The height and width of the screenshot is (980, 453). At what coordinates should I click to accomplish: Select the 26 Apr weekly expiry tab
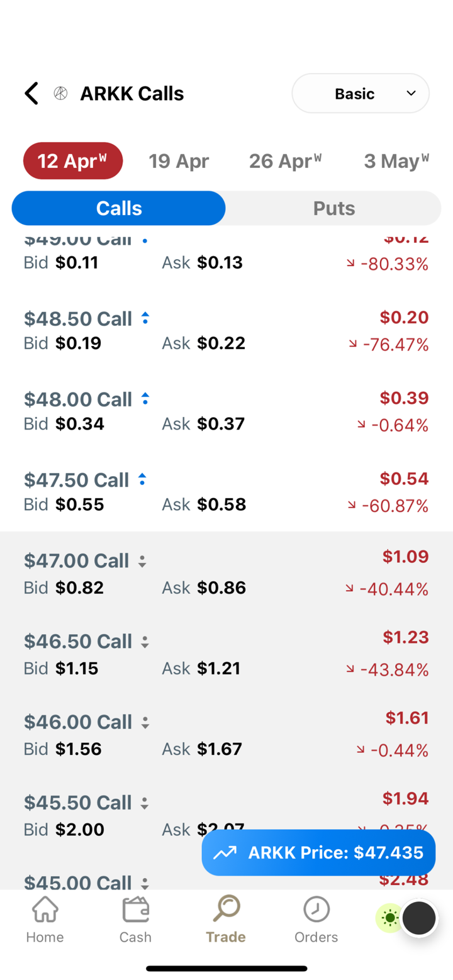285,161
